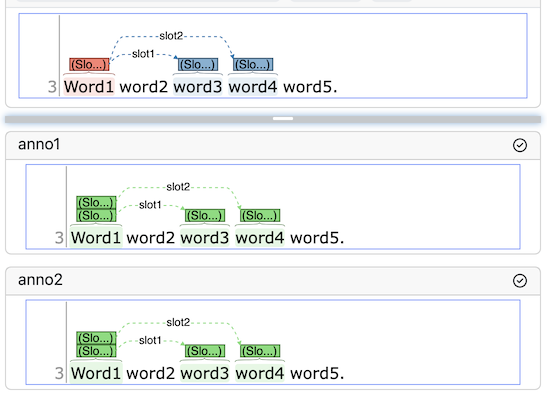Click word4 in the curation sentence

pos(253,87)
